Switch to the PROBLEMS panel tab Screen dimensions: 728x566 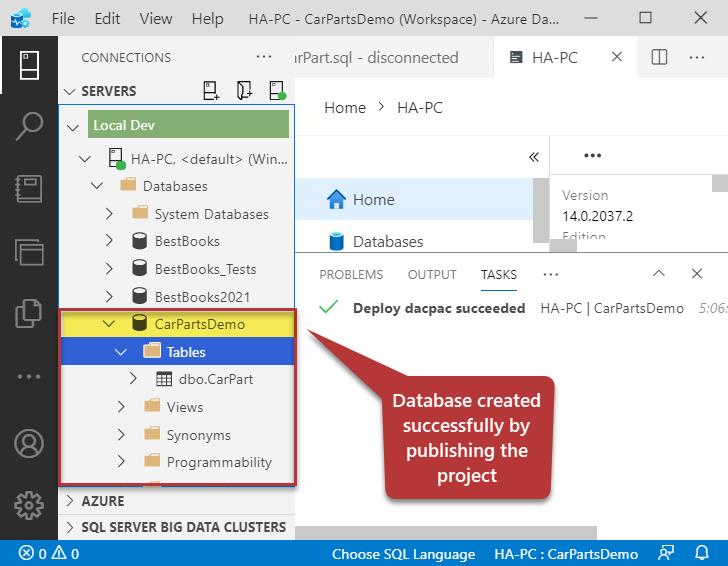351,275
